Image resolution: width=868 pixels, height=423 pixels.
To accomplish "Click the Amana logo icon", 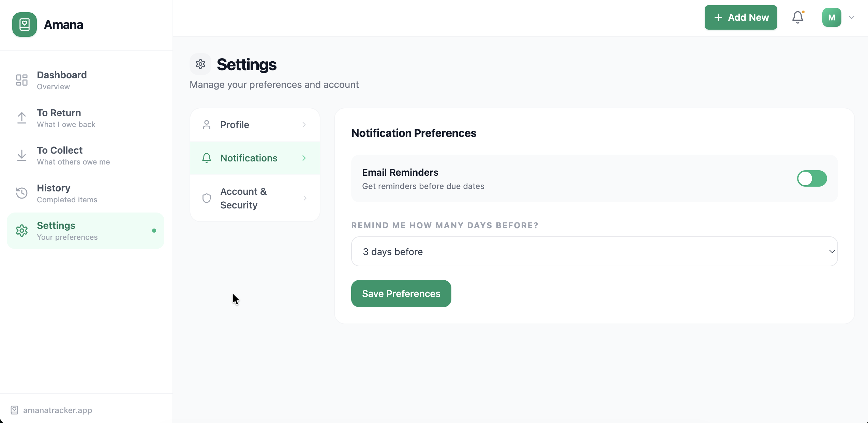I will tap(24, 25).
